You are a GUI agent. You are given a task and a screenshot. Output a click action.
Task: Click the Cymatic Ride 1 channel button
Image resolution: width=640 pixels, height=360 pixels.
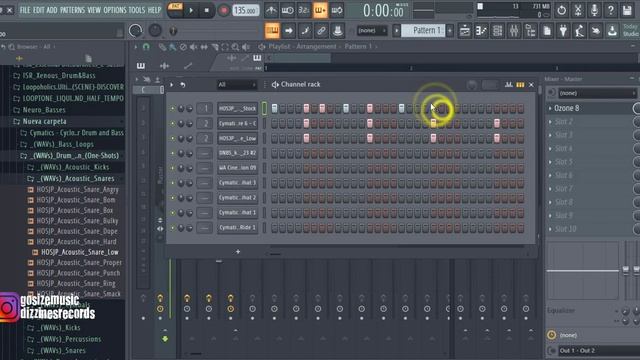pos(237,228)
